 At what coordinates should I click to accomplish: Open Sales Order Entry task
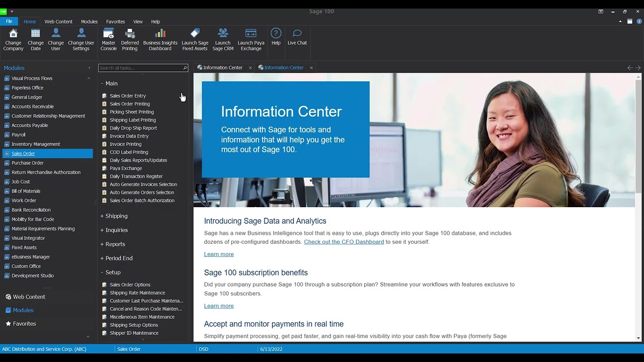point(128,96)
